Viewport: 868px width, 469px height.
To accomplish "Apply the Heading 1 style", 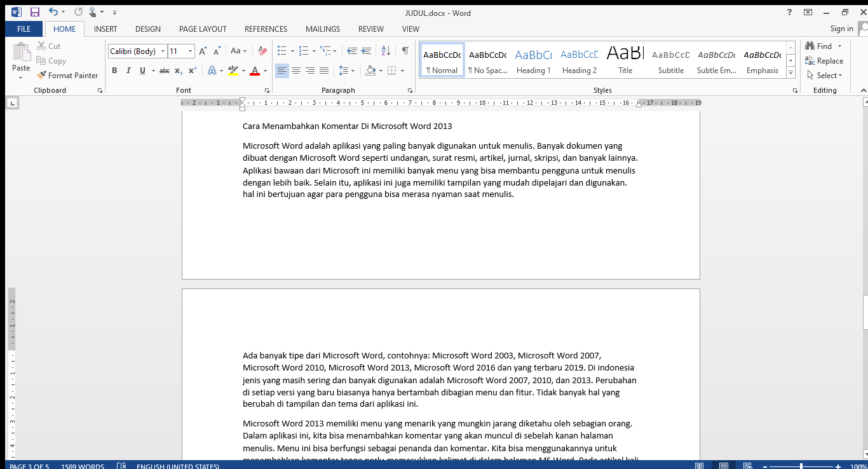I will (x=534, y=61).
